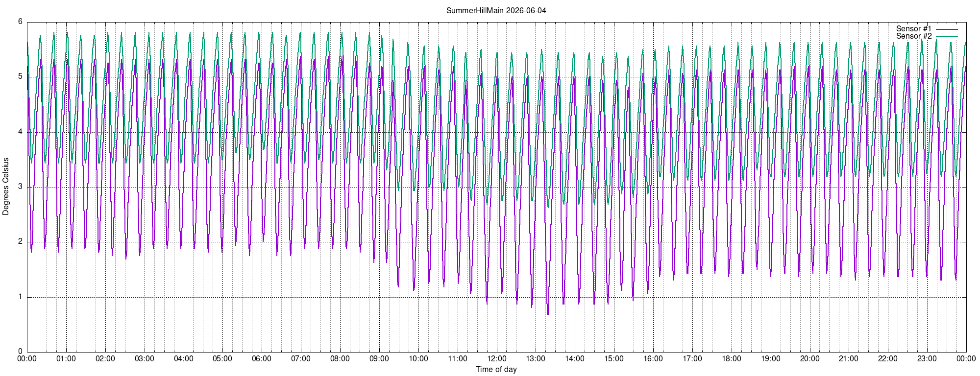
Task: Click the green Sensor #2 legend line
Action: [x=947, y=36]
